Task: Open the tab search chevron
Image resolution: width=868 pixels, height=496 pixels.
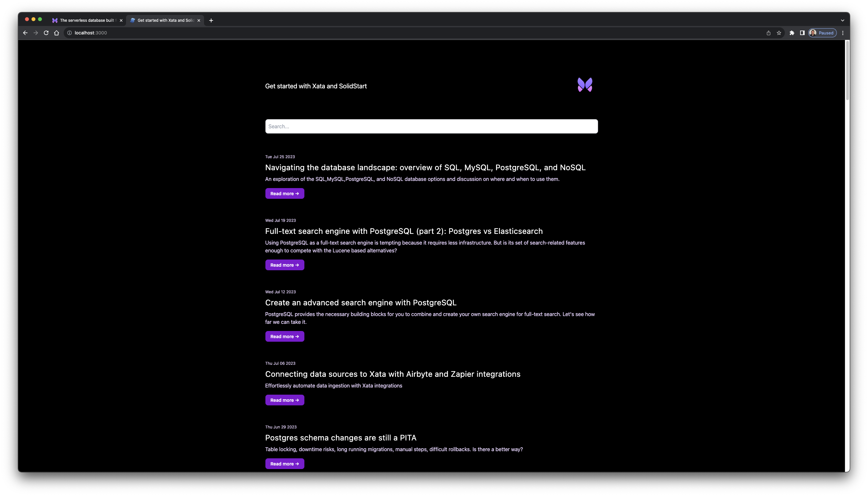Action: pyautogui.click(x=842, y=20)
